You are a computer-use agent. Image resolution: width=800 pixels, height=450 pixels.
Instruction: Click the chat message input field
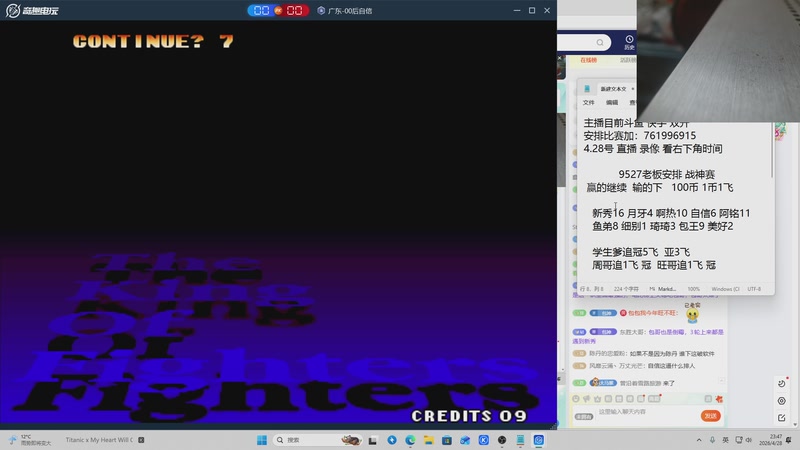[x=647, y=415]
